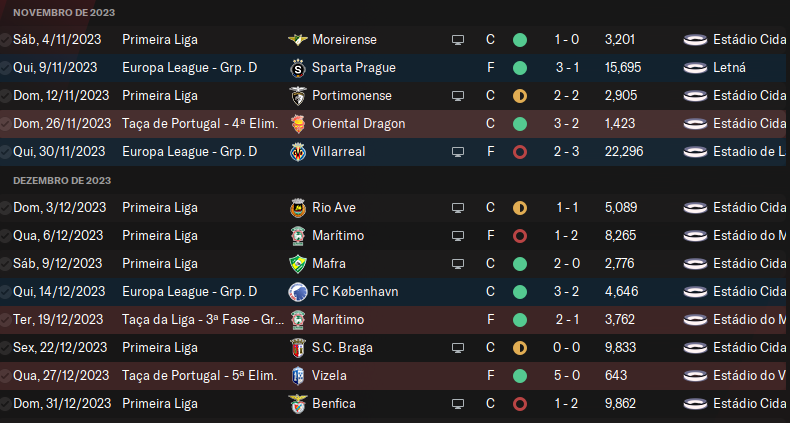Click the red loss indicator for the Villarreal match

coord(520,152)
